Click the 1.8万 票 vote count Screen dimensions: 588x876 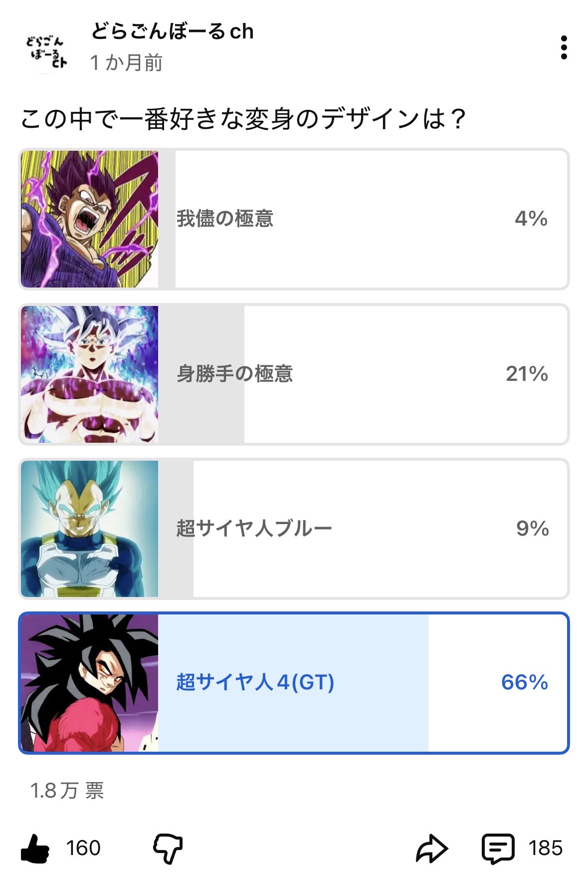(x=67, y=791)
